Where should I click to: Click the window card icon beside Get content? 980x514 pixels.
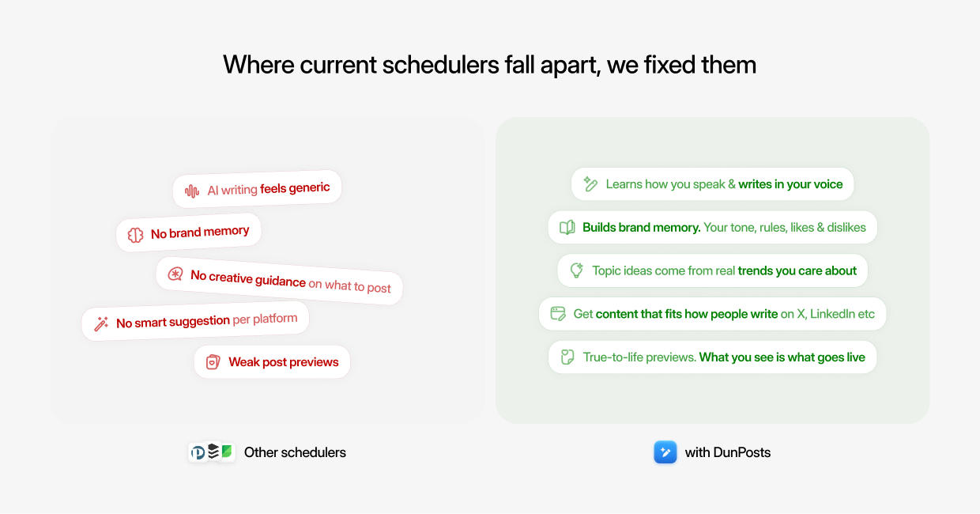[558, 314]
